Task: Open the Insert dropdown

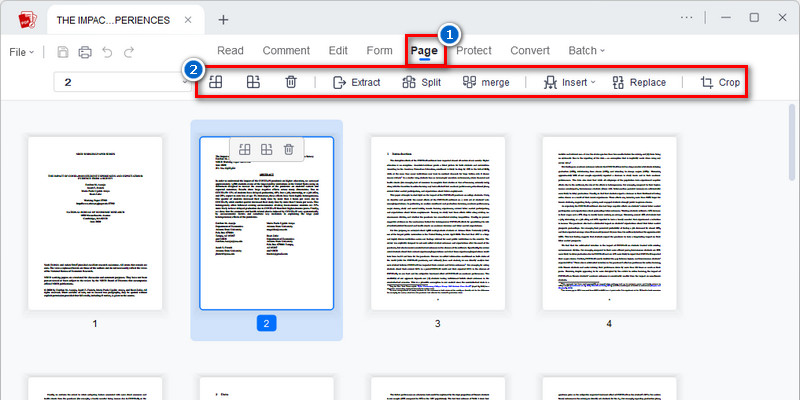Action: [x=569, y=82]
